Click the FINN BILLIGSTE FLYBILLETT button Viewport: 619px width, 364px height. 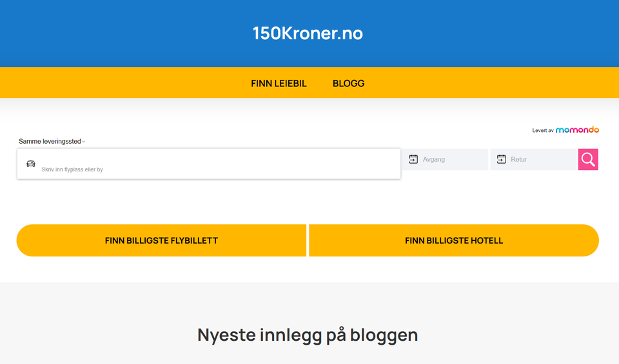click(x=161, y=240)
